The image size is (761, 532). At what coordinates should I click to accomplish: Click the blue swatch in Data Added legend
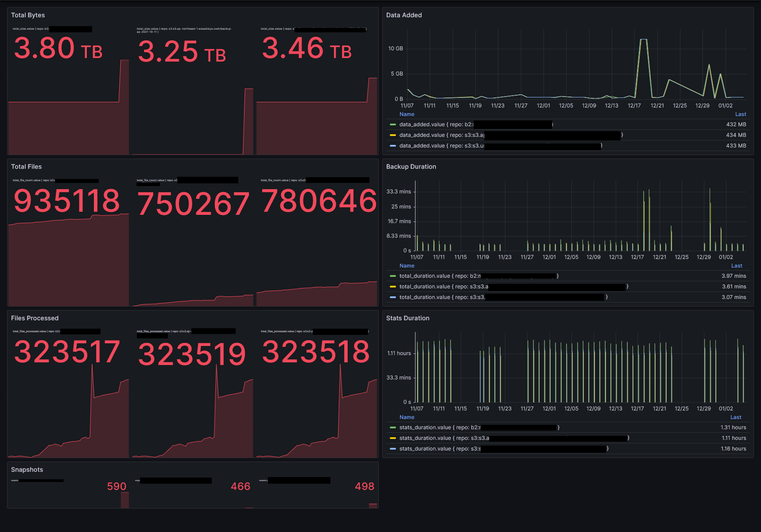click(392, 146)
